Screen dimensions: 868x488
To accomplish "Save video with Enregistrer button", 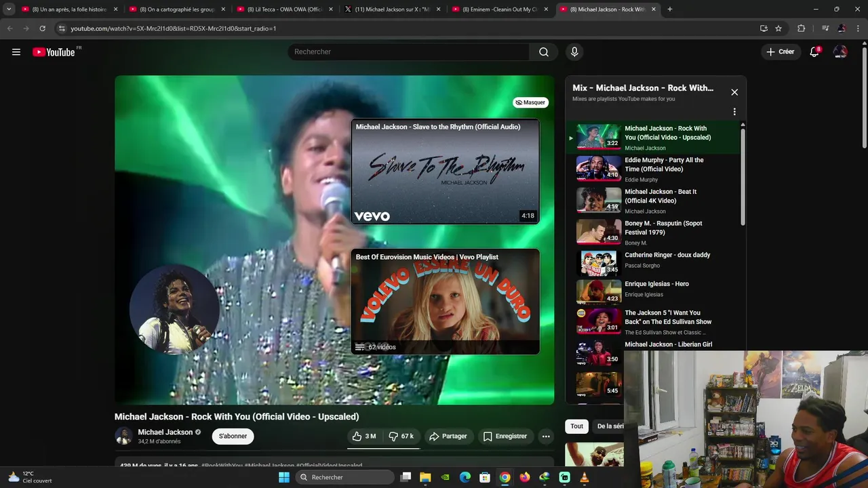I will pyautogui.click(x=505, y=436).
